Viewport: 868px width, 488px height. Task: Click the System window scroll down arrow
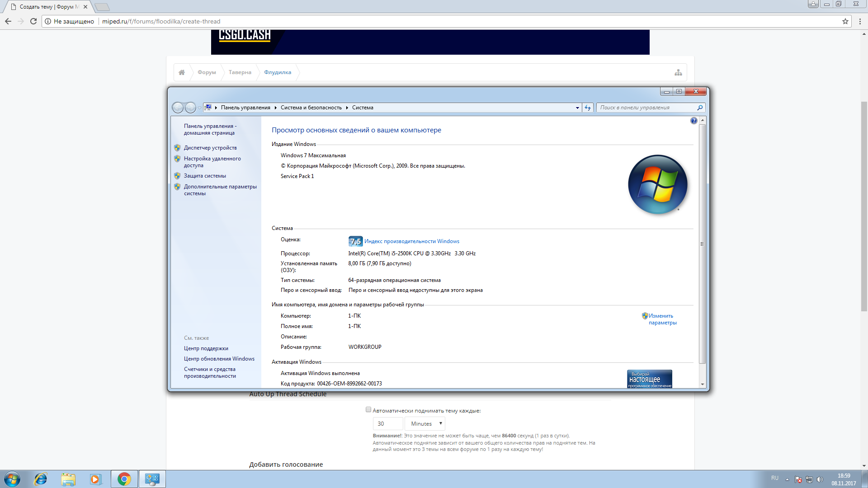point(702,385)
